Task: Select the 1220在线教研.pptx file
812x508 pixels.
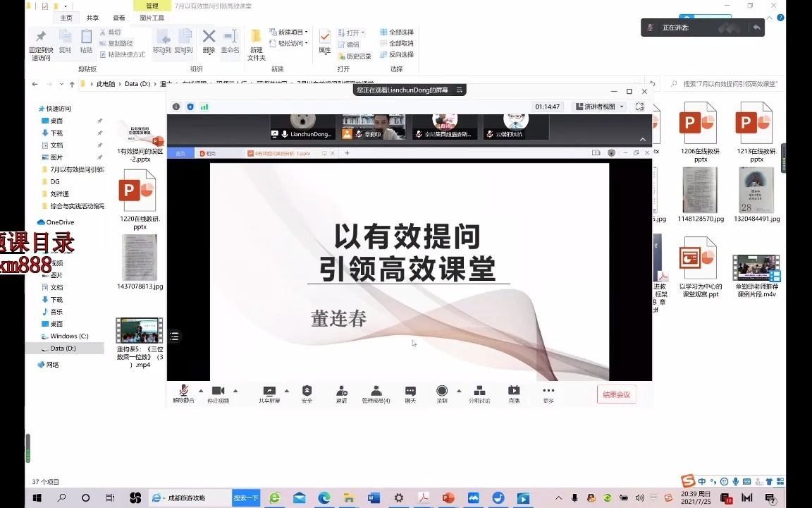Action: 139,200
